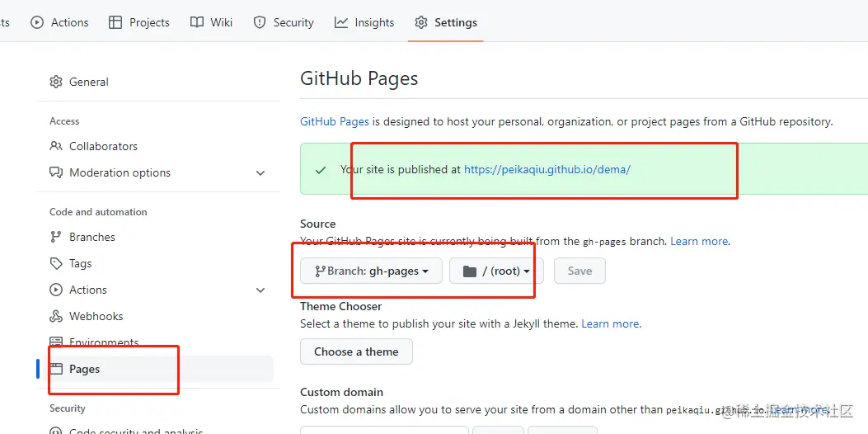868x434 pixels.
Task: Click Choose a theme button
Action: click(356, 351)
